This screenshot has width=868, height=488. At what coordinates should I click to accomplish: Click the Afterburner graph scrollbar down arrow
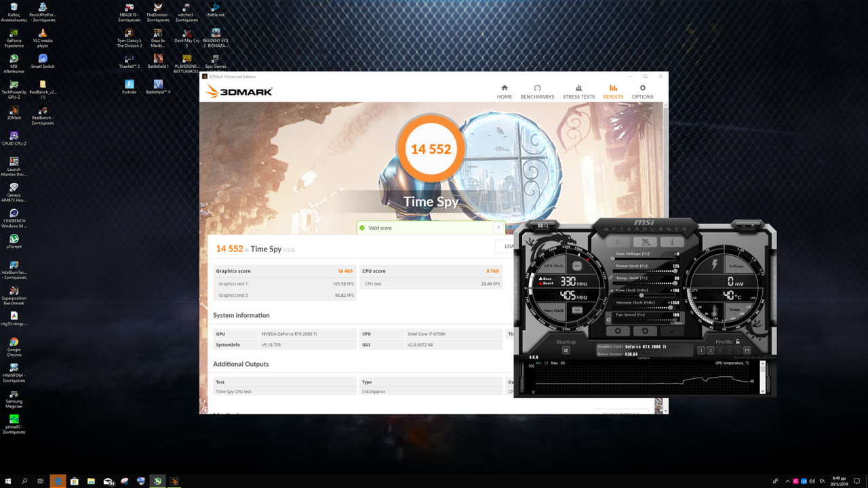(x=763, y=390)
